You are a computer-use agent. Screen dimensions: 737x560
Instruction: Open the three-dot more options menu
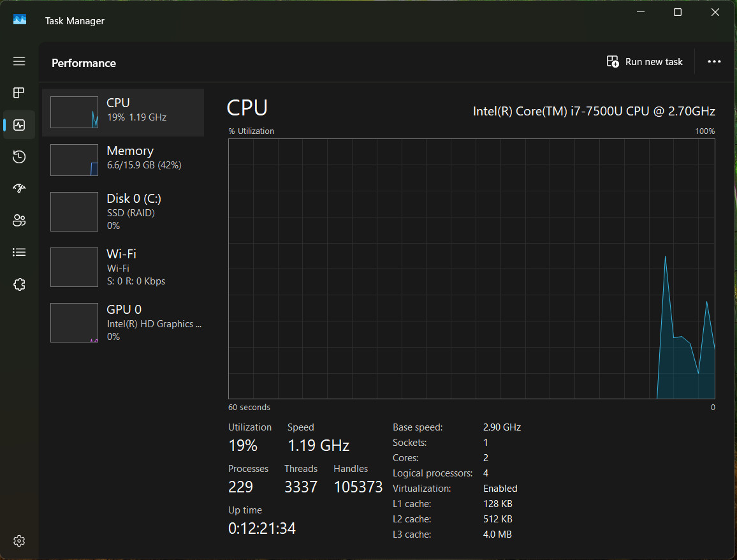click(714, 62)
